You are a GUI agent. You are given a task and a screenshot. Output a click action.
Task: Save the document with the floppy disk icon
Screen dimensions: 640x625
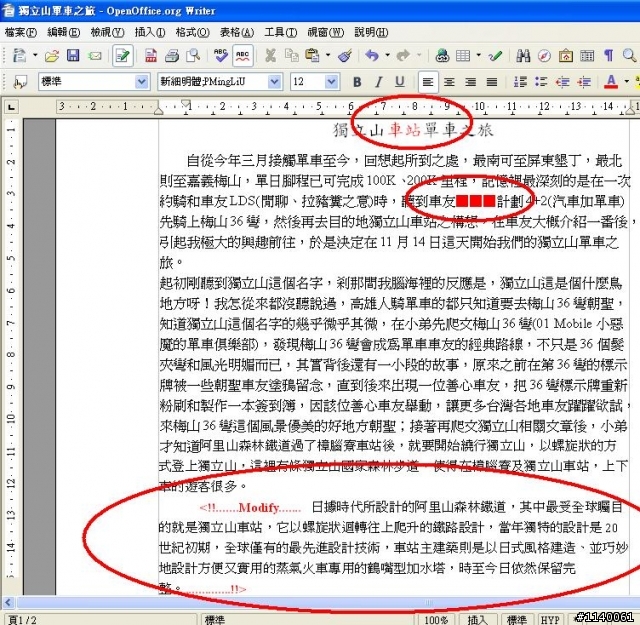[73, 55]
